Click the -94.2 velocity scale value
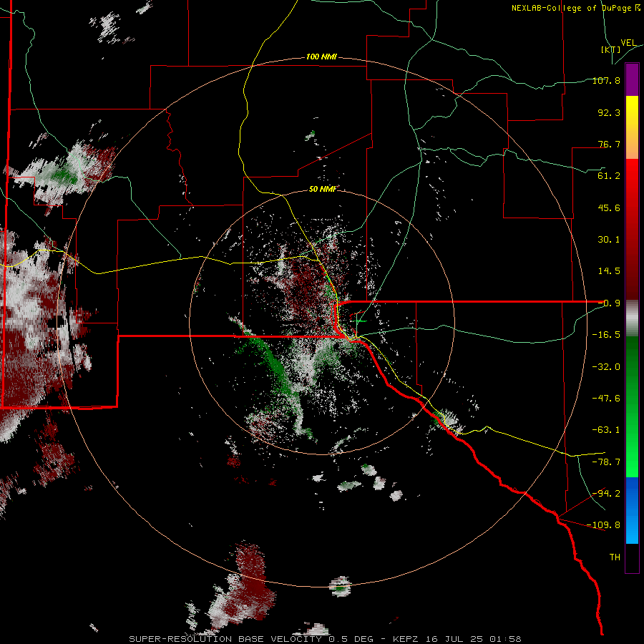Viewport: 644px width, 644px height. pyautogui.click(x=606, y=493)
